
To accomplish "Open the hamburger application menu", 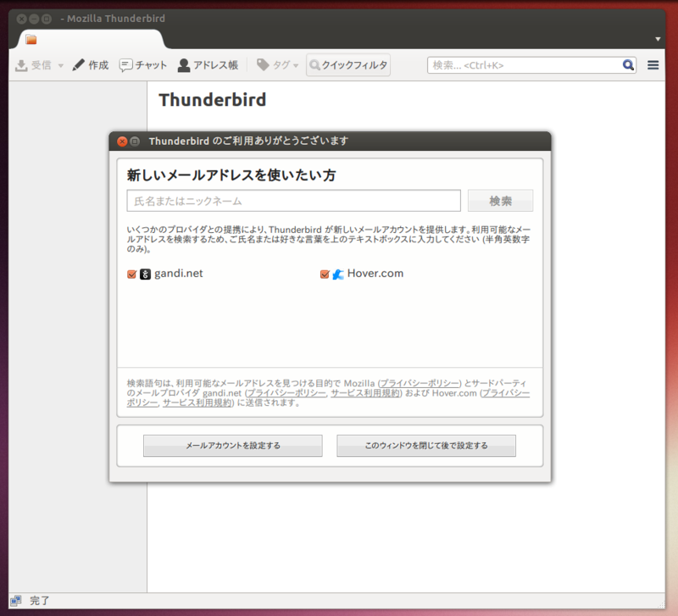I will (653, 65).
